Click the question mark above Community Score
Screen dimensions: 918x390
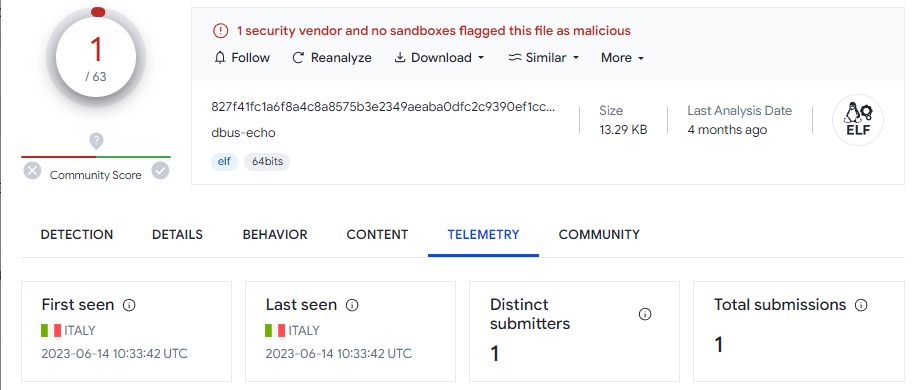click(96, 141)
